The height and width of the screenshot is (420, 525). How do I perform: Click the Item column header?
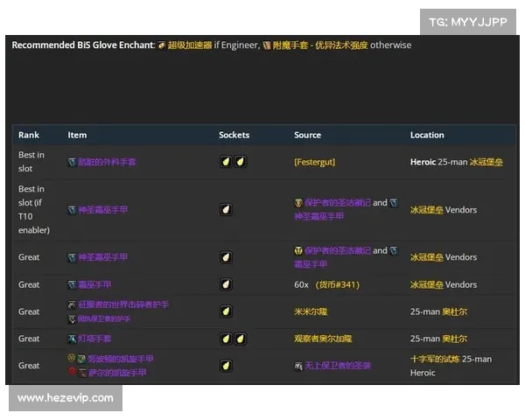coord(77,135)
